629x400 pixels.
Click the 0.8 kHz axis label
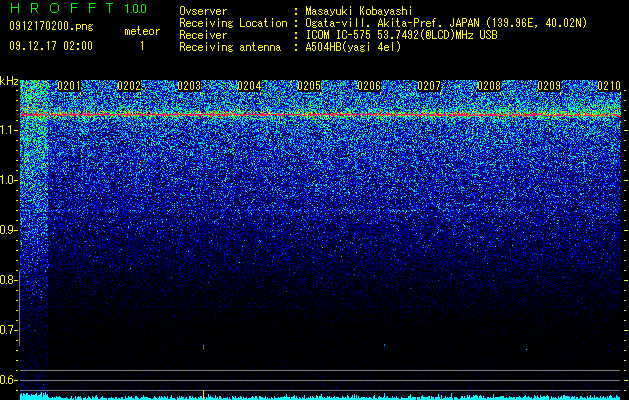[x=8, y=280]
